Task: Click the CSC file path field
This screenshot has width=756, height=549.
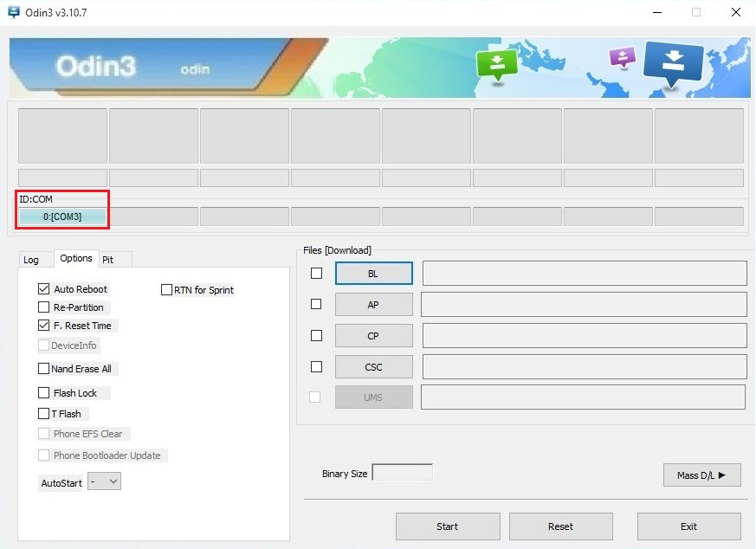Action: point(585,367)
